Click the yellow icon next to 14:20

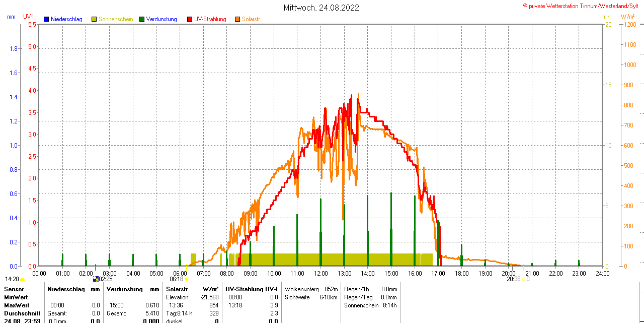tap(23, 279)
